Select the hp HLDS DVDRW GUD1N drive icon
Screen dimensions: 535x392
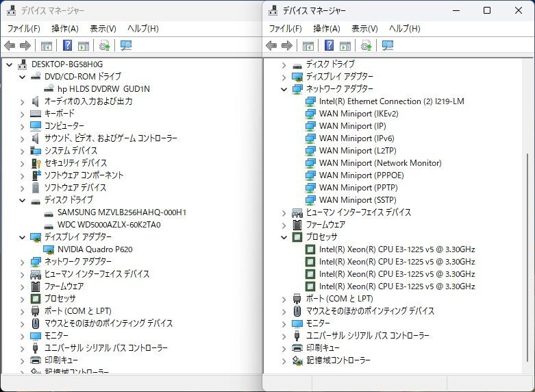(x=49, y=89)
